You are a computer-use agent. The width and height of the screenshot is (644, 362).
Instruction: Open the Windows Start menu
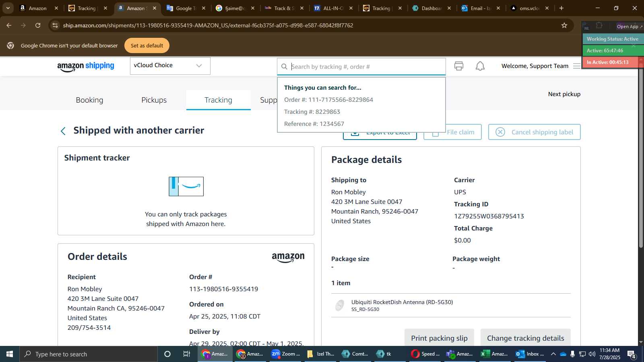click(10, 354)
